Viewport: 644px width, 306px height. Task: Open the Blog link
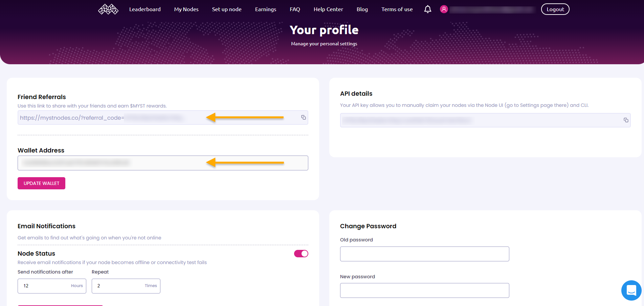[x=362, y=9]
